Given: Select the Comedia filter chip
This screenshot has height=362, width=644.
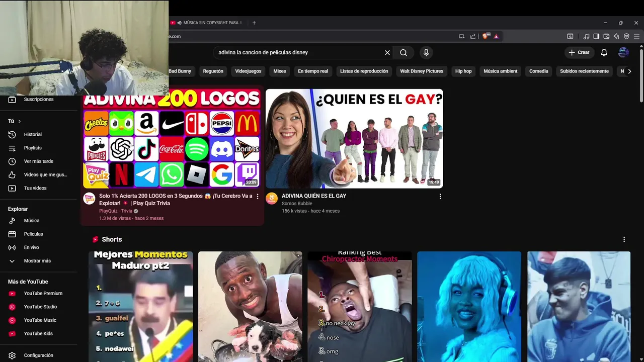Looking at the screenshot, I should [539, 71].
